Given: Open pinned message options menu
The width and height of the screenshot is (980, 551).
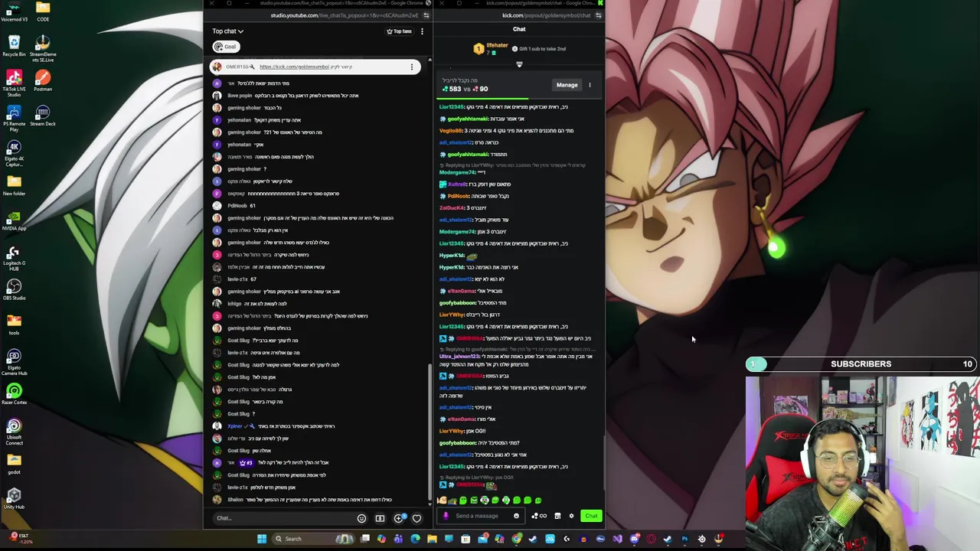Looking at the screenshot, I should pyautogui.click(x=412, y=67).
